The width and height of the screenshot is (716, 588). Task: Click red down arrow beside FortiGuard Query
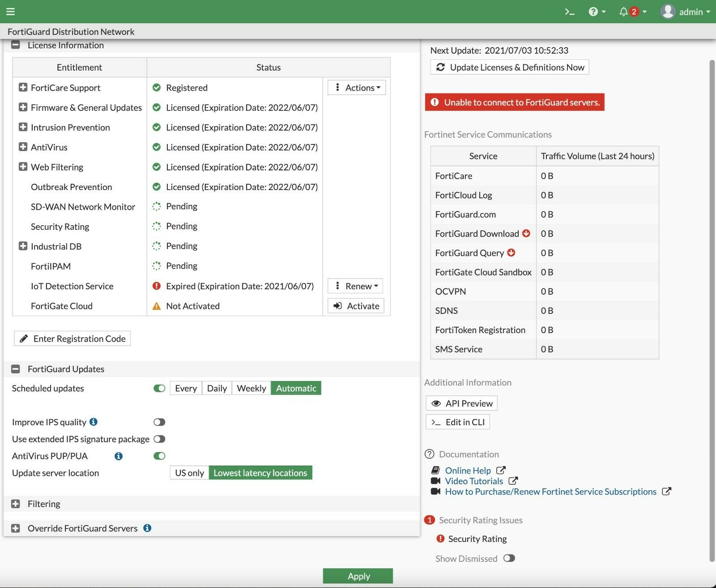pyautogui.click(x=511, y=253)
